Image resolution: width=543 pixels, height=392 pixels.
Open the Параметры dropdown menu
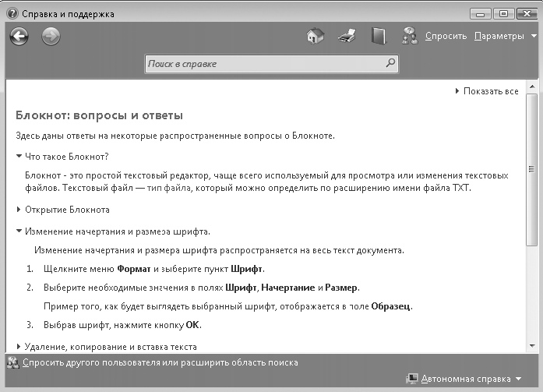[505, 36]
